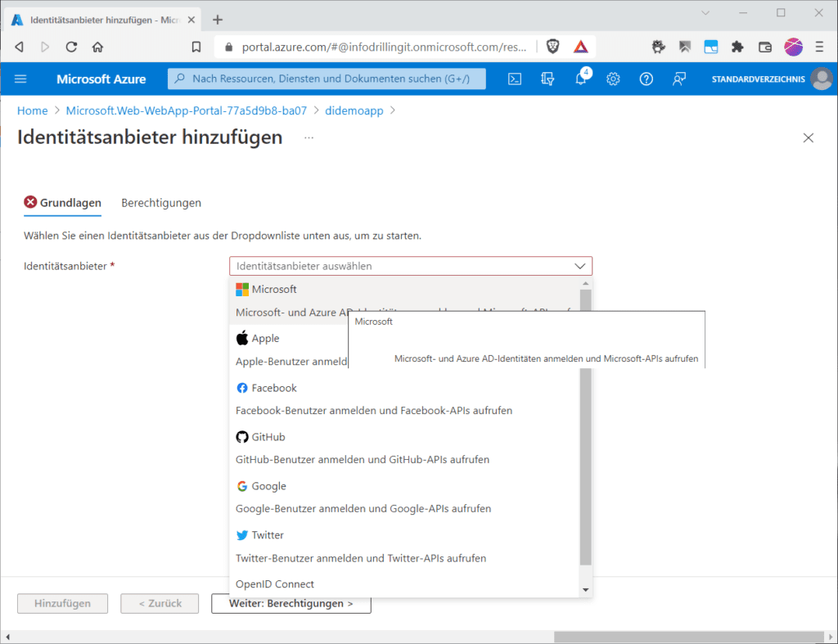Open Cloud Shell from the Azure header
838x644 pixels.
pyautogui.click(x=515, y=79)
